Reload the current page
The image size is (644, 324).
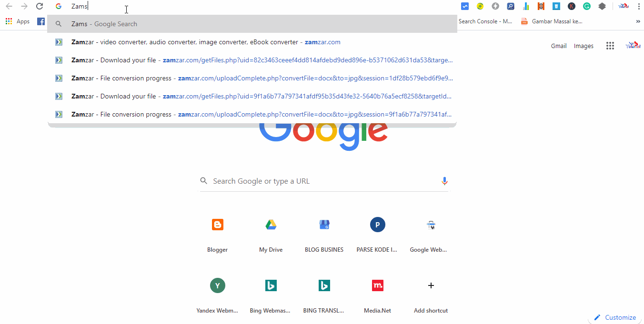point(40,6)
